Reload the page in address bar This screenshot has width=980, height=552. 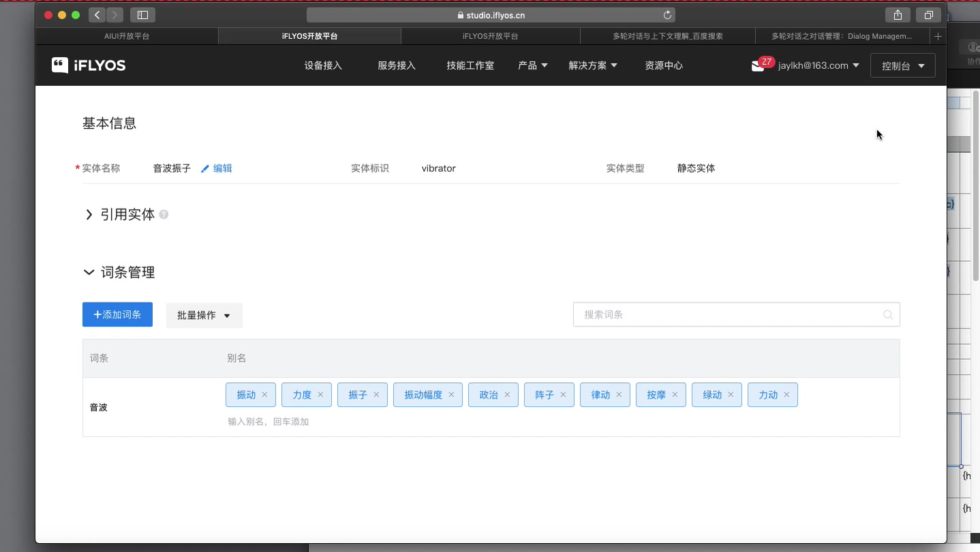pyautogui.click(x=667, y=15)
